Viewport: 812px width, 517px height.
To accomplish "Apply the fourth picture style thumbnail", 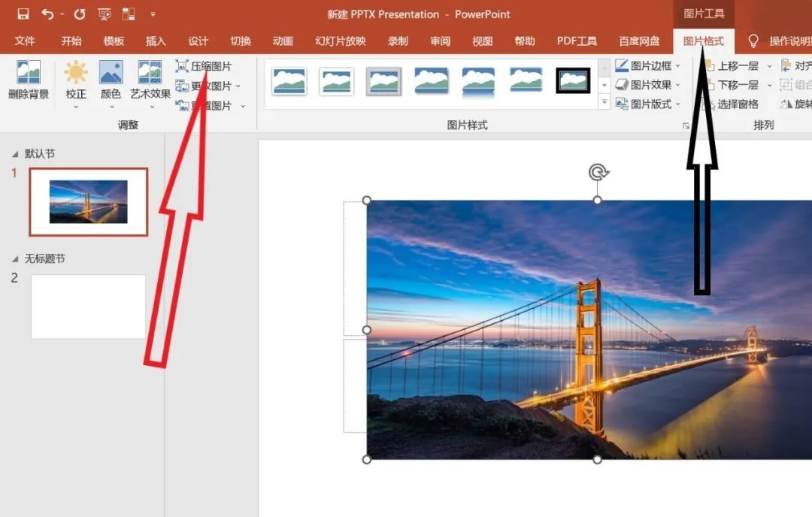I will point(432,80).
